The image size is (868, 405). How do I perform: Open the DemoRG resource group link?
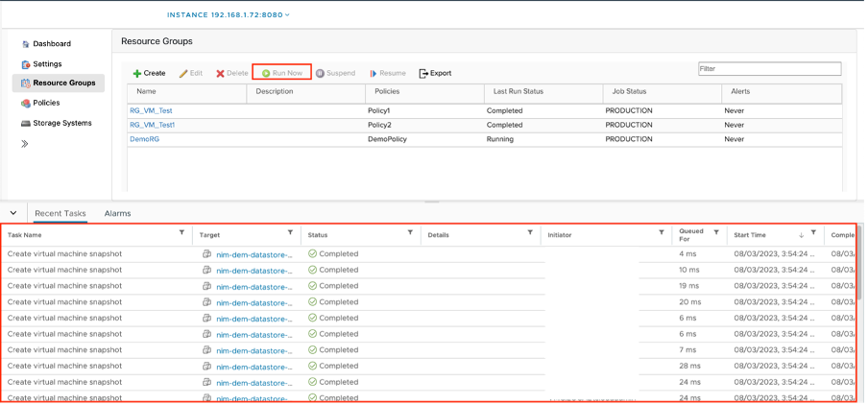[x=144, y=139]
